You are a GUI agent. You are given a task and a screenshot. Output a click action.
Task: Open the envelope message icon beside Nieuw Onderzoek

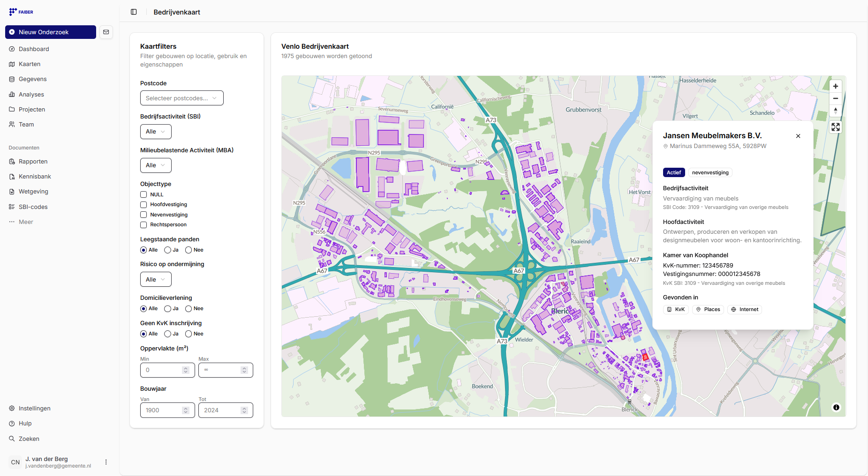[106, 32]
